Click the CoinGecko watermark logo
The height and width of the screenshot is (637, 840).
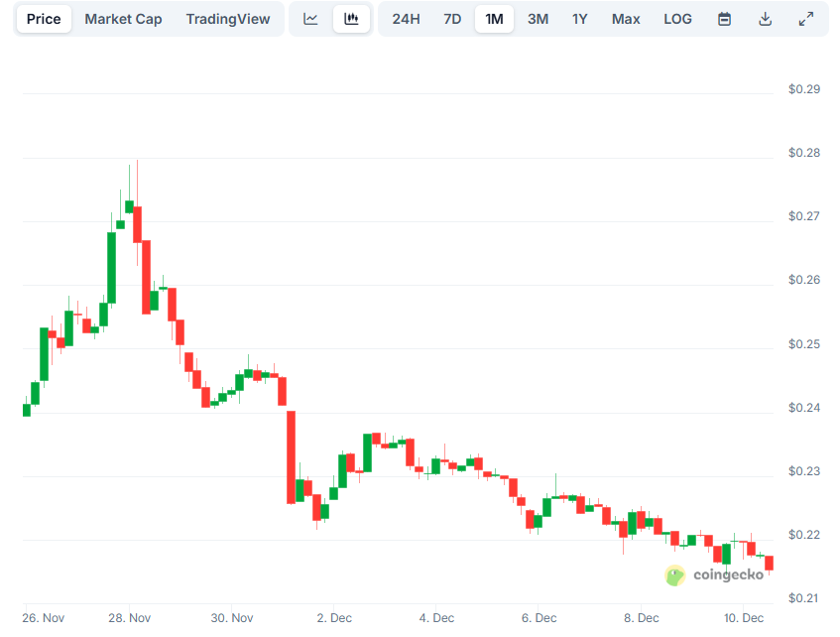tap(716, 574)
